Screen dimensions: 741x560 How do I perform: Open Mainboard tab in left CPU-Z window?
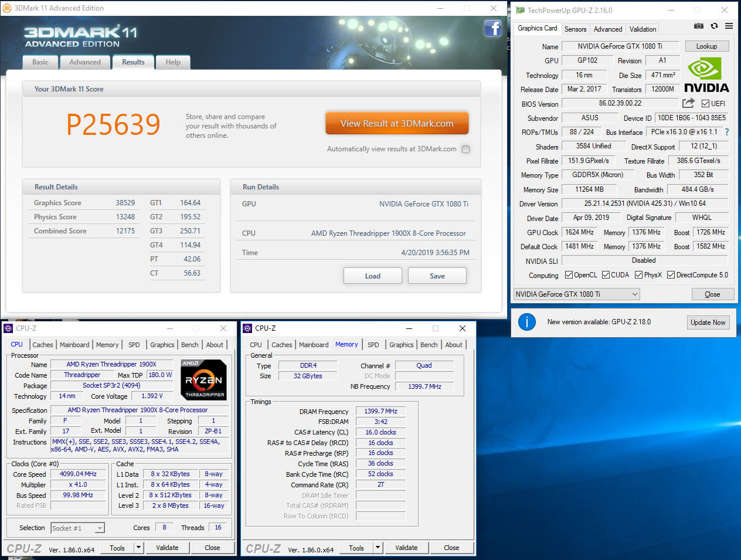pyautogui.click(x=74, y=345)
